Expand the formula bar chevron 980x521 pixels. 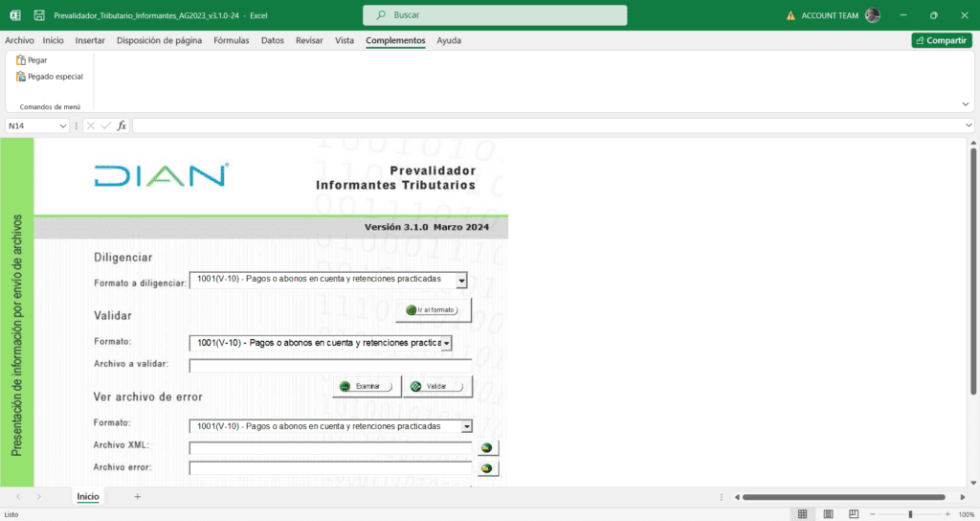pos(969,125)
